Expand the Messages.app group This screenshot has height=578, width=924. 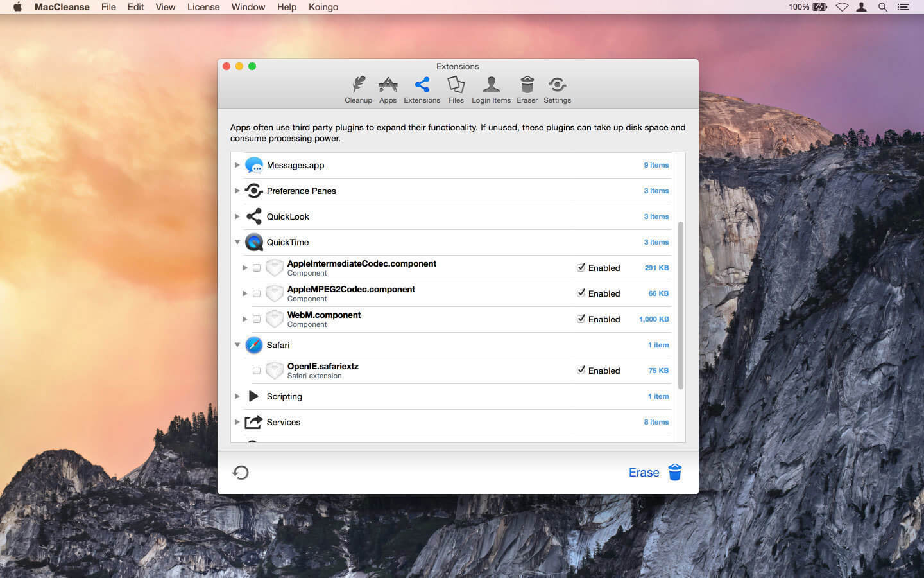coord(237,165)
